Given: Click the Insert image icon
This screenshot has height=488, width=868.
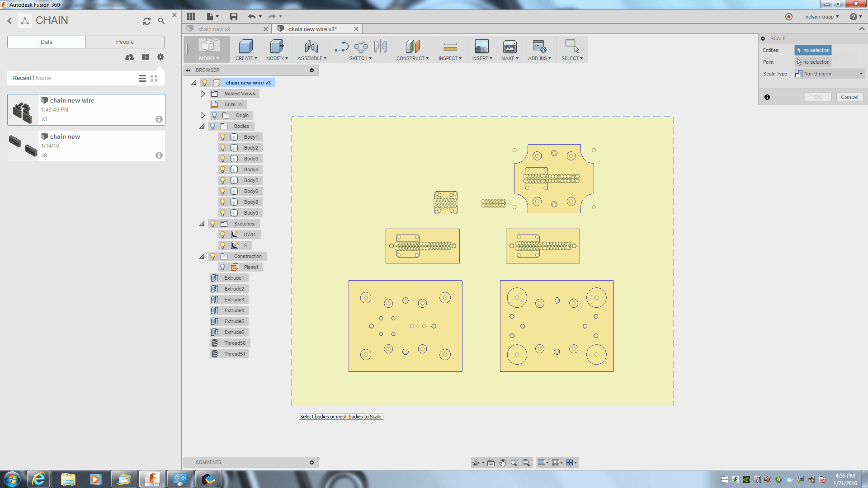Looking at the screenshot, I should 481,47.
